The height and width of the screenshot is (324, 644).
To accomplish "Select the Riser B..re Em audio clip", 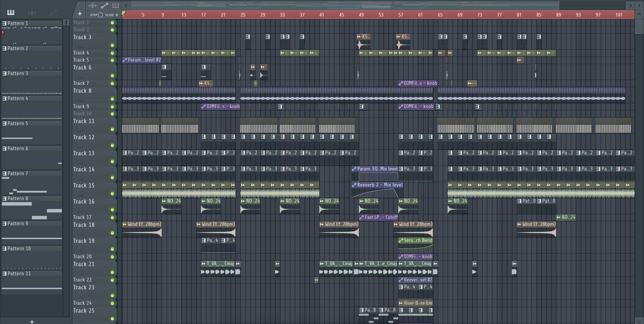I will 415,303.
